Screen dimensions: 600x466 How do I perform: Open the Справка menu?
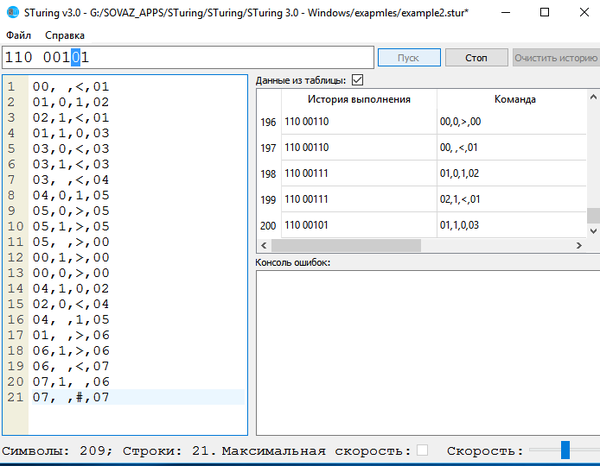[65, 35]
